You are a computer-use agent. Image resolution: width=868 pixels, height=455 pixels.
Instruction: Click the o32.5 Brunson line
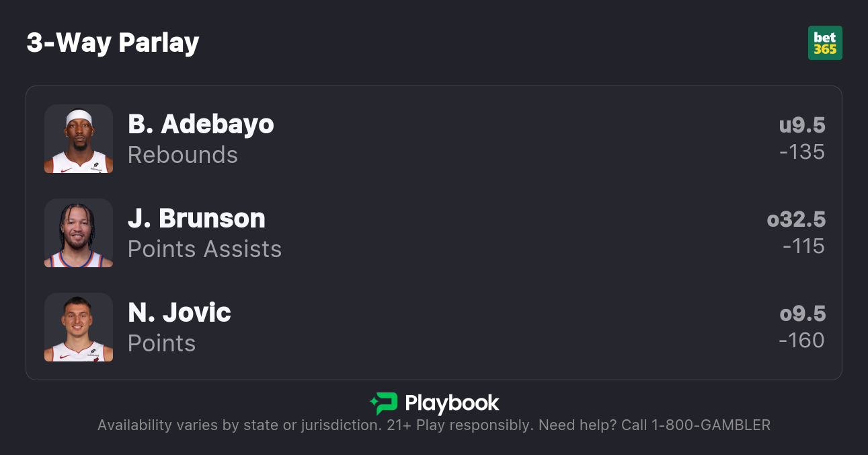click(796, 219)
